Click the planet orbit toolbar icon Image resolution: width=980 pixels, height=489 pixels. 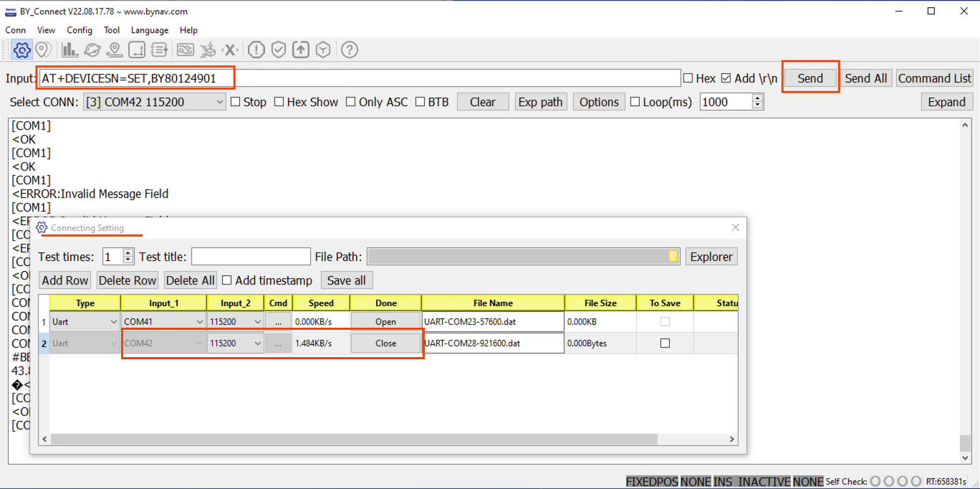92,49
